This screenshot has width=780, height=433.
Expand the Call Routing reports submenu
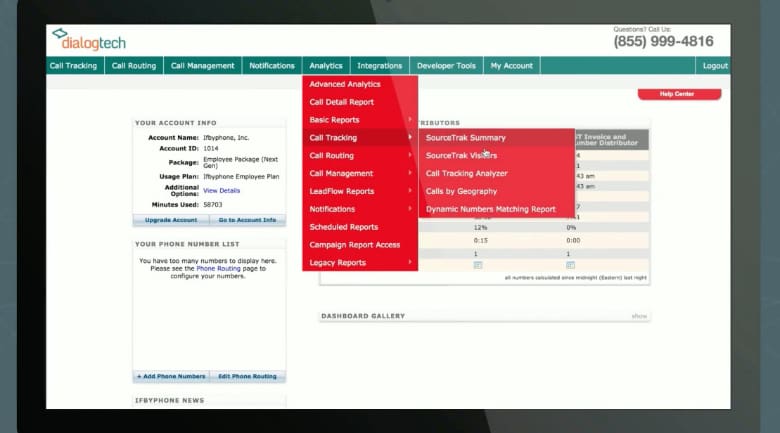331,156
